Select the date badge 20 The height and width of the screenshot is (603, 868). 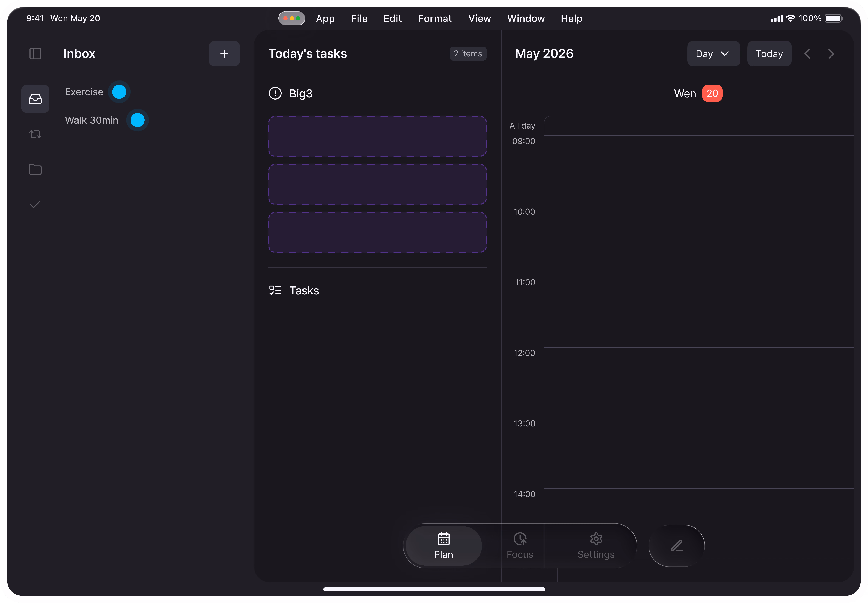coord(712,93)
